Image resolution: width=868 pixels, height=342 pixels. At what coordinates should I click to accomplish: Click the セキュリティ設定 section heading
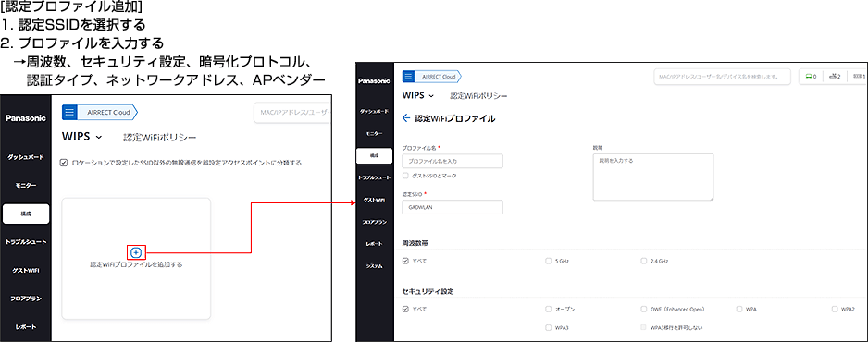pos(428,291)
